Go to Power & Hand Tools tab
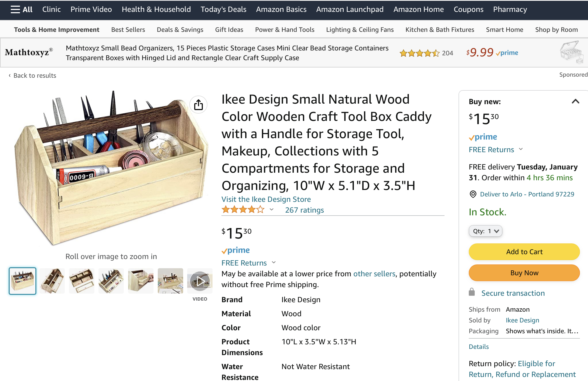 point(285,30)
